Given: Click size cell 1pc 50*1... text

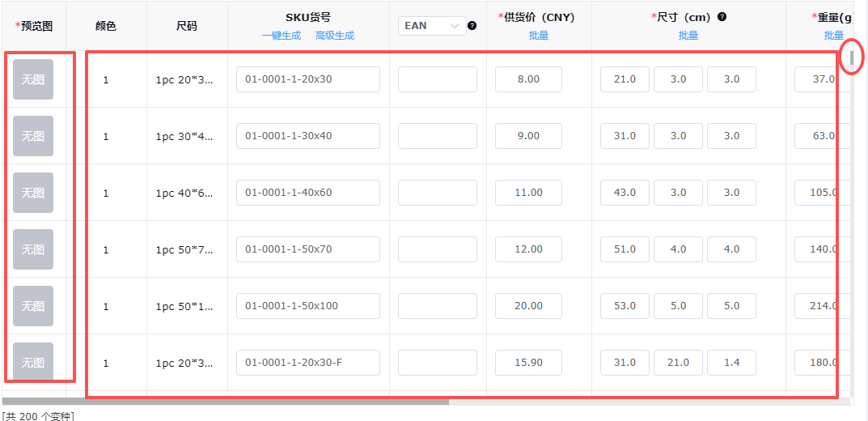Looking at the screenshot, I should pyautogui.click(x=184, y=306).
